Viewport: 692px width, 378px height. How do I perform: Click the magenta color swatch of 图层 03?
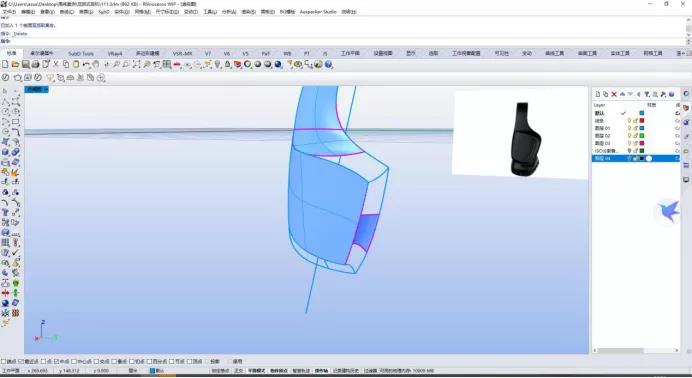[642, 143]
